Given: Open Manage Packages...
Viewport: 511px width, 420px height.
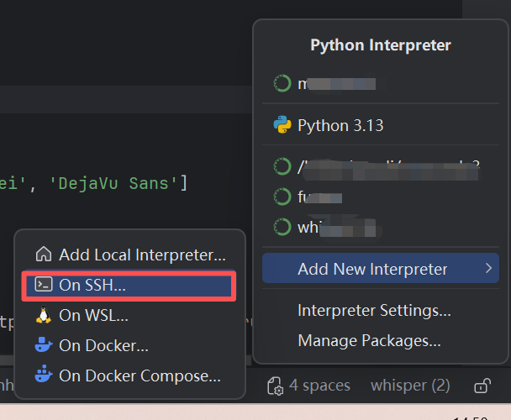Looking at the screenshot, I should [369, 340].
